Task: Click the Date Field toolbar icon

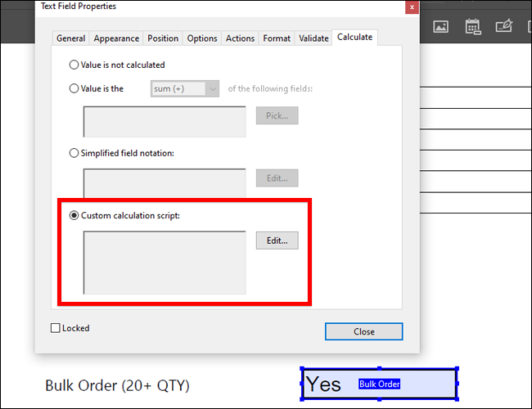Action: (472, 26)
